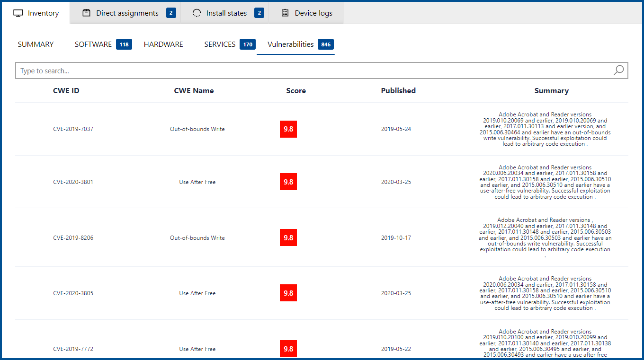Click the red 9.8 score for CVE-2020-3801
This screenshot has width=644, height=360.
click(x=288, y=182)
